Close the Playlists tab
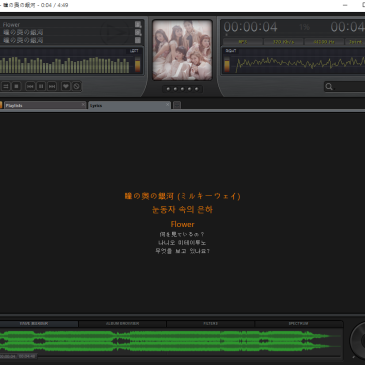The height and width of the screenshot is (365, 365). [x=83, y=105]
